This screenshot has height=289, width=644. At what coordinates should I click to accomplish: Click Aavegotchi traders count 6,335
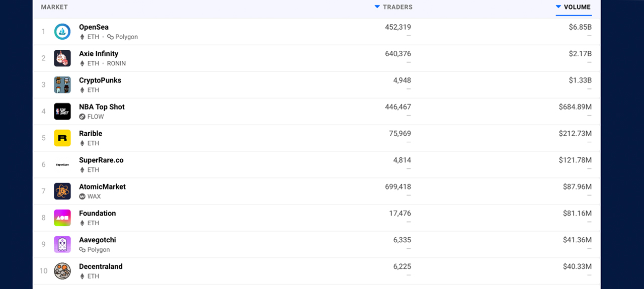coord(402,240)
